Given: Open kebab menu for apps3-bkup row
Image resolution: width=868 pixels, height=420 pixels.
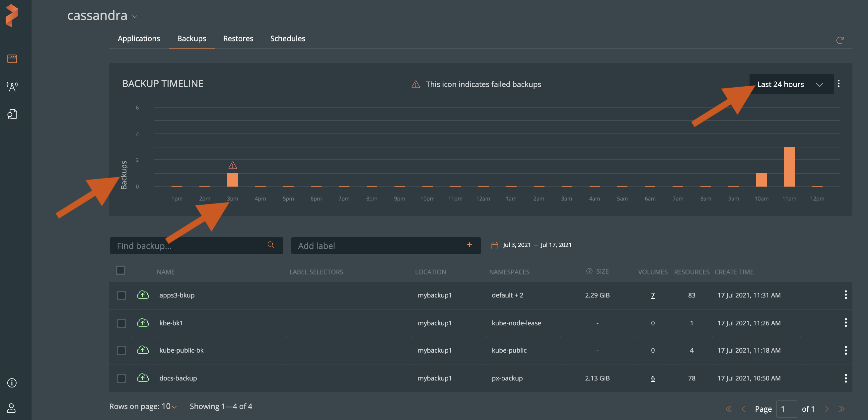Looking at the screenshot, I should point(845,294).
